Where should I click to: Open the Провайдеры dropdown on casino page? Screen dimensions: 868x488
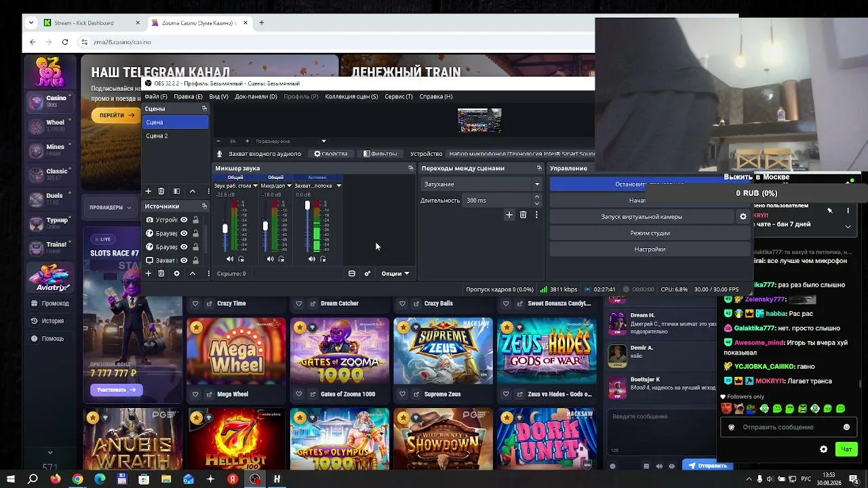(110, 207)
